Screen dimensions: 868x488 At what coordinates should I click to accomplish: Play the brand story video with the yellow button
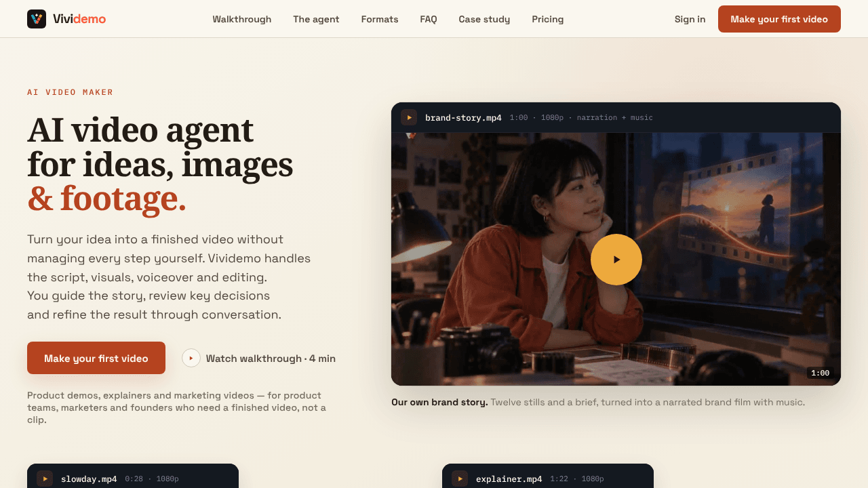coord(616,260)
